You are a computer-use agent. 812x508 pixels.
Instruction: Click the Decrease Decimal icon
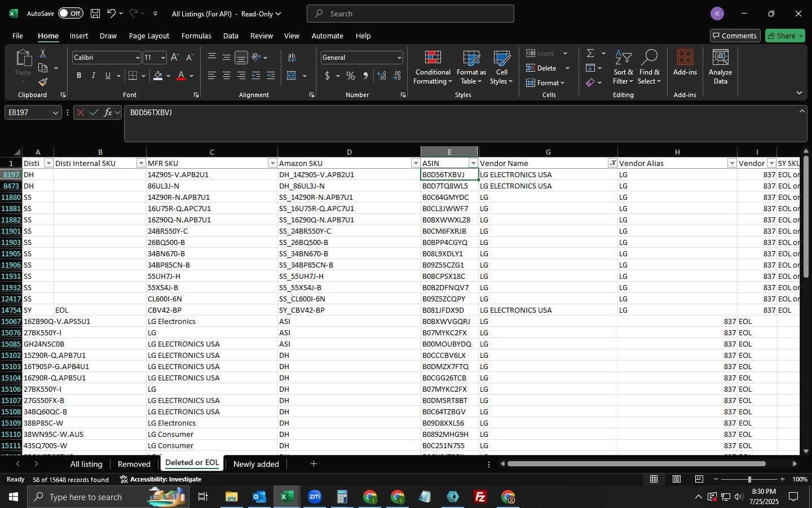(x=396, y=76)
